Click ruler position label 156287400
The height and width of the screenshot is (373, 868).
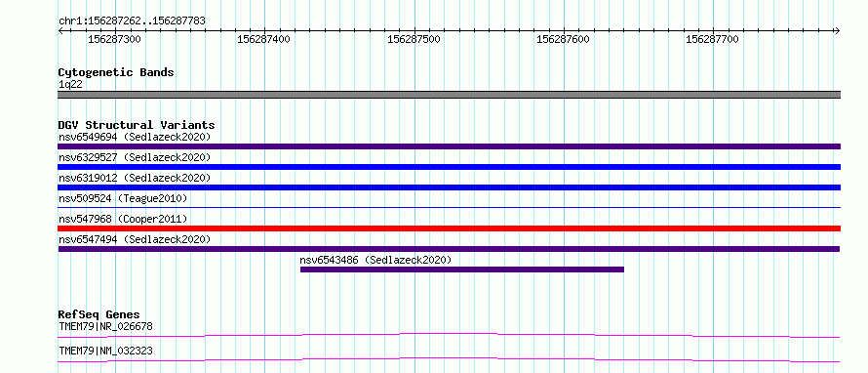coord(263,39)
